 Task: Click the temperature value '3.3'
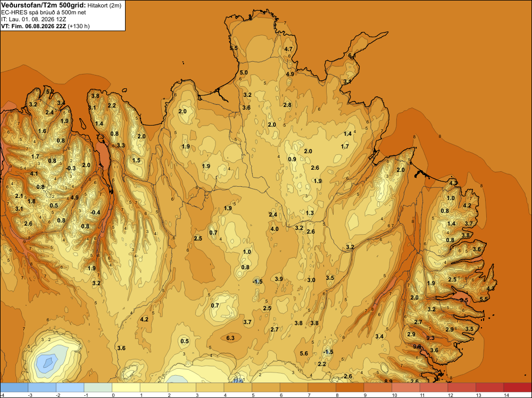121,145
